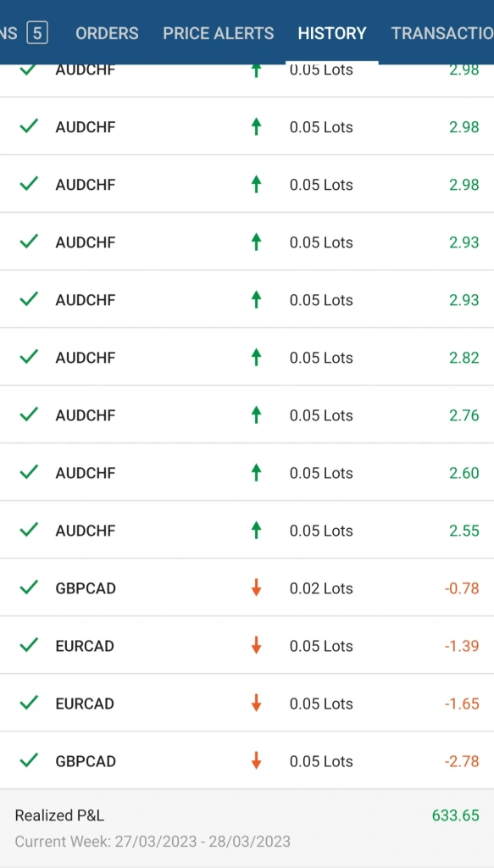
Task: Open the TRANSACTIONS tab
Action: pyautogui.click(x=442, y=33)
